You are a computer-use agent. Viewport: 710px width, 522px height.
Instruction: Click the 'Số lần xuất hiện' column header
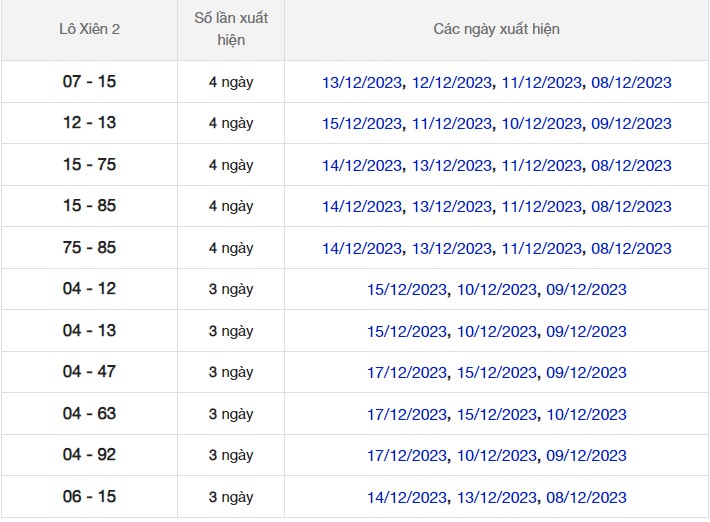coord(231,29)
